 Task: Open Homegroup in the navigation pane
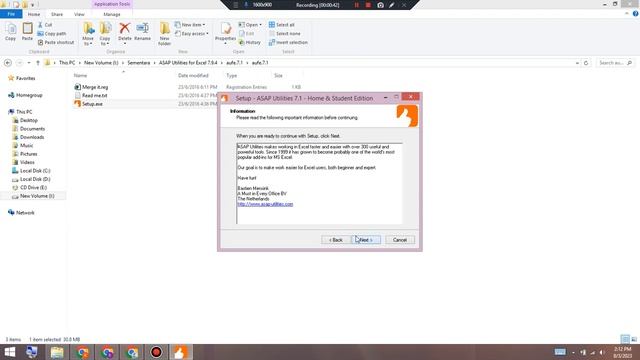pos(25,95)
